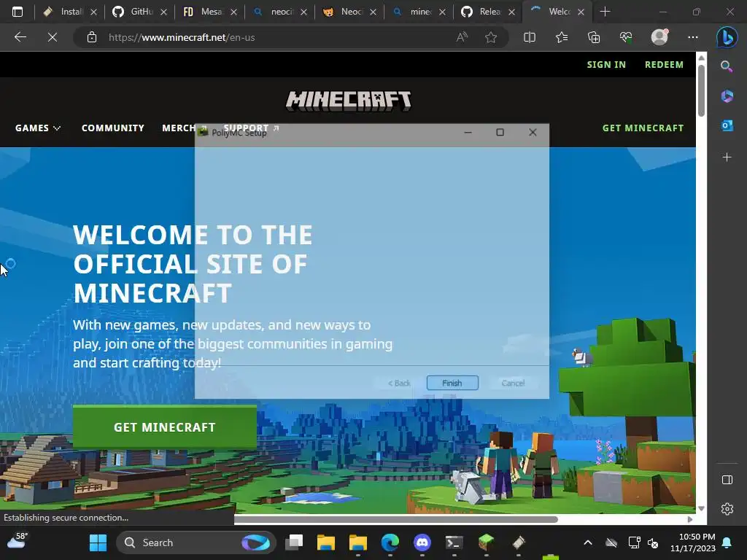747x560 pixels.
Task: Open the Favorites list icon
Action: click(562, 37)
